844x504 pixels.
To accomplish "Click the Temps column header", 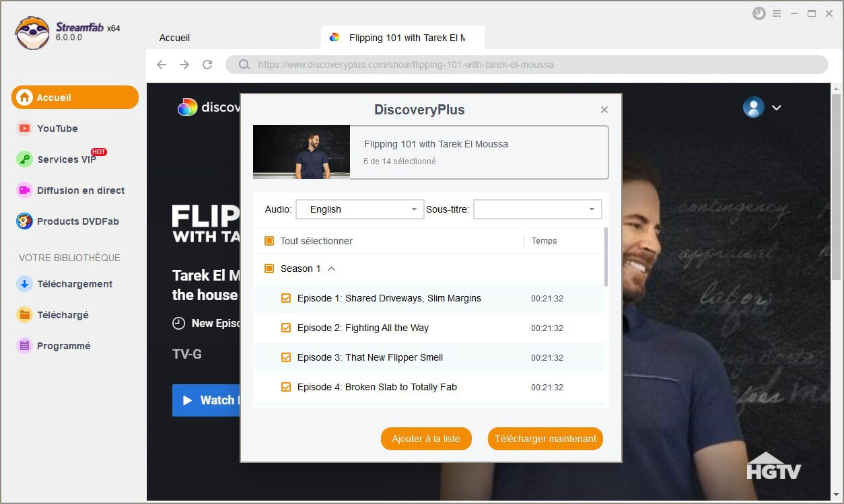I will tap(544, 241).
